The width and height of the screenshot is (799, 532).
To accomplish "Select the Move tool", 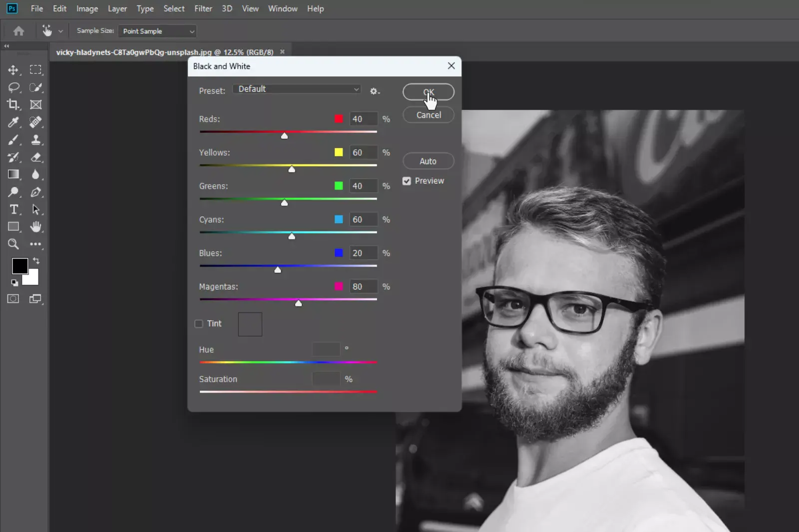I will [x=13, y=69].
